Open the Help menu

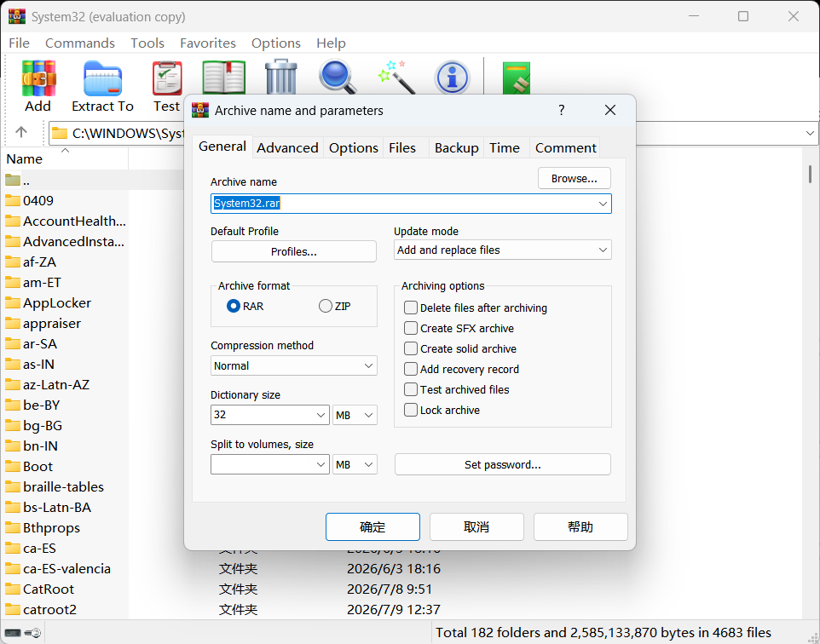tap(331, 43)
